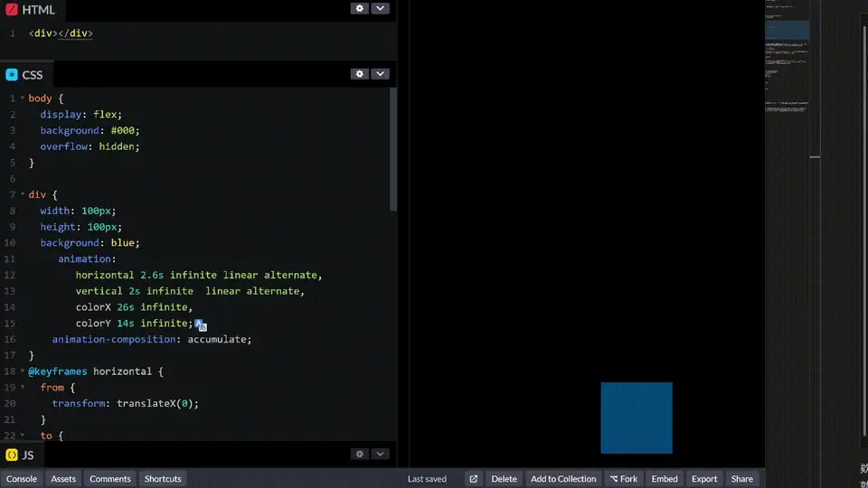Click the JS panel logo icon
Image resolution: width=868 pixels, height=488 pixels.
pos(12,455)
